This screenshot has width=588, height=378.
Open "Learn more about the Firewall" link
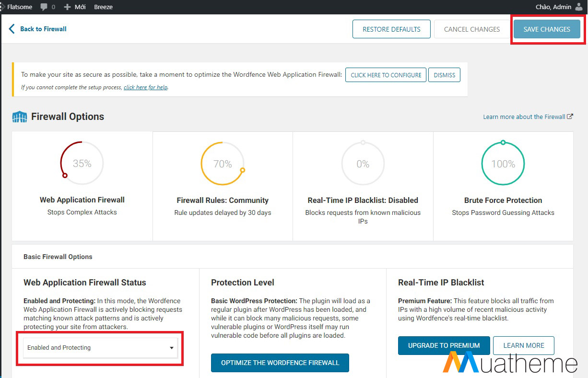point(524,117)
